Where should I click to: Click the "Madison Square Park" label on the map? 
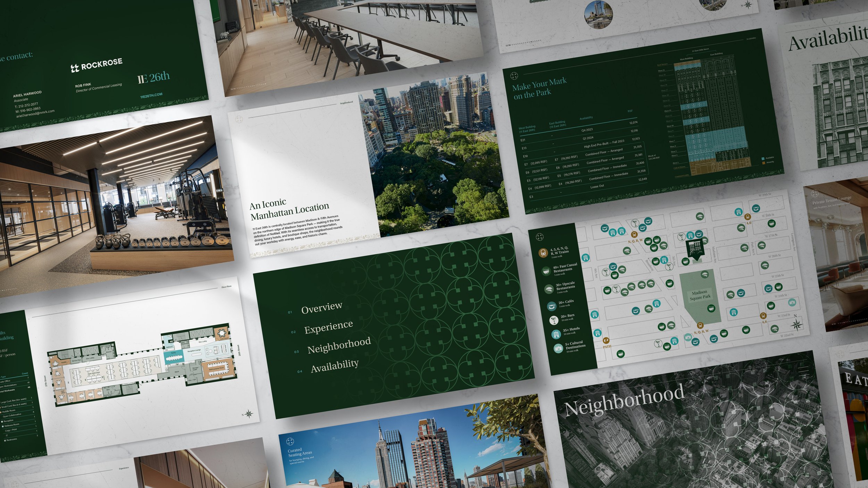[700, 295]
